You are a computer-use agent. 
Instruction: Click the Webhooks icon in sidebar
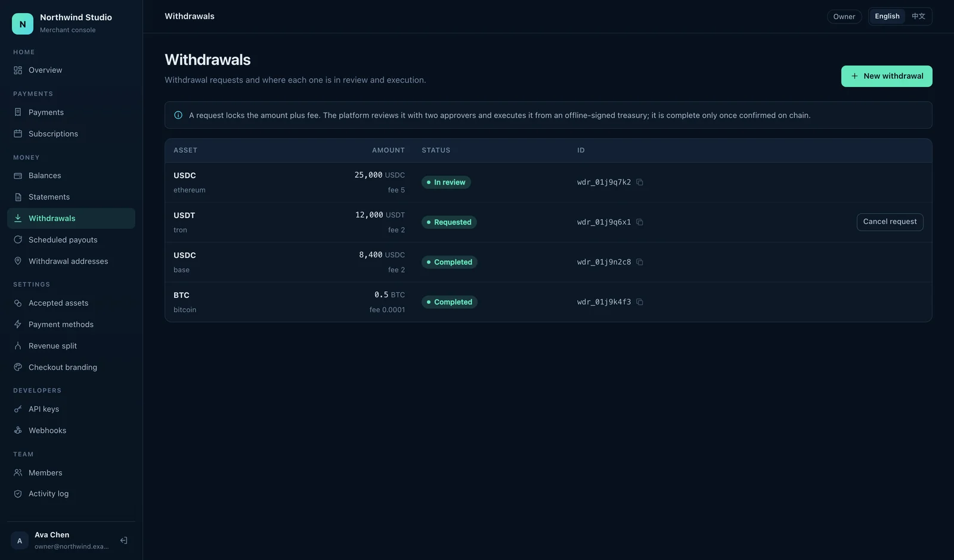(x=18, y=431)
